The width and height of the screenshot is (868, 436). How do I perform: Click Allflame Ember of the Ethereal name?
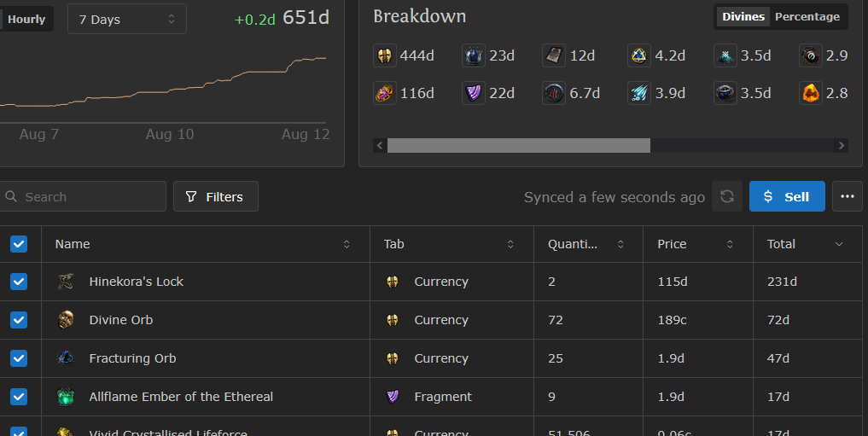coord(181,397)
